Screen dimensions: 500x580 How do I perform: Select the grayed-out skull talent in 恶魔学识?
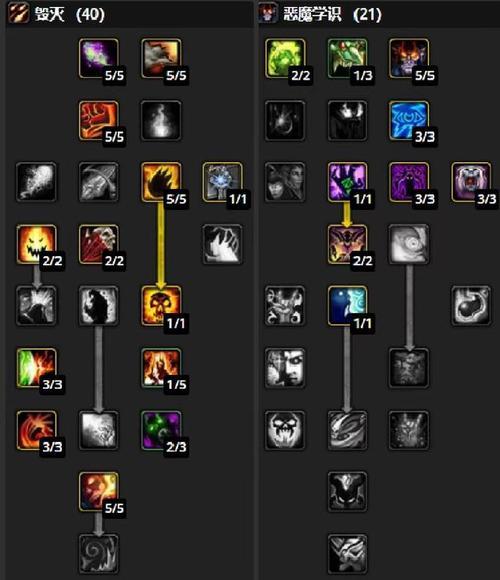[285, 430]
